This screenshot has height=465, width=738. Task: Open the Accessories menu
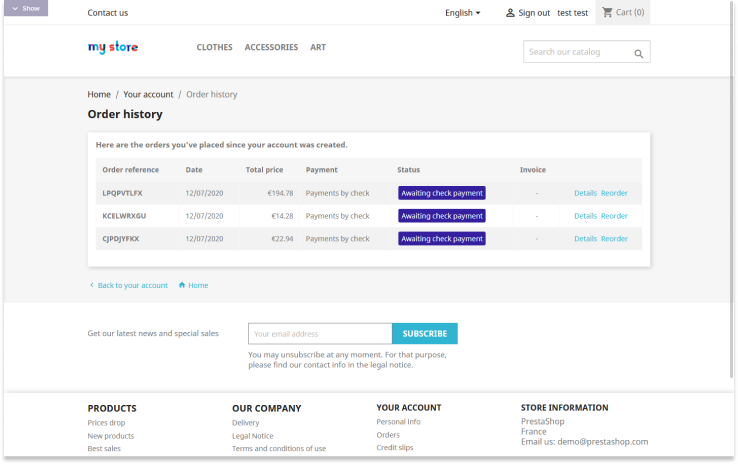coord(271,47)
